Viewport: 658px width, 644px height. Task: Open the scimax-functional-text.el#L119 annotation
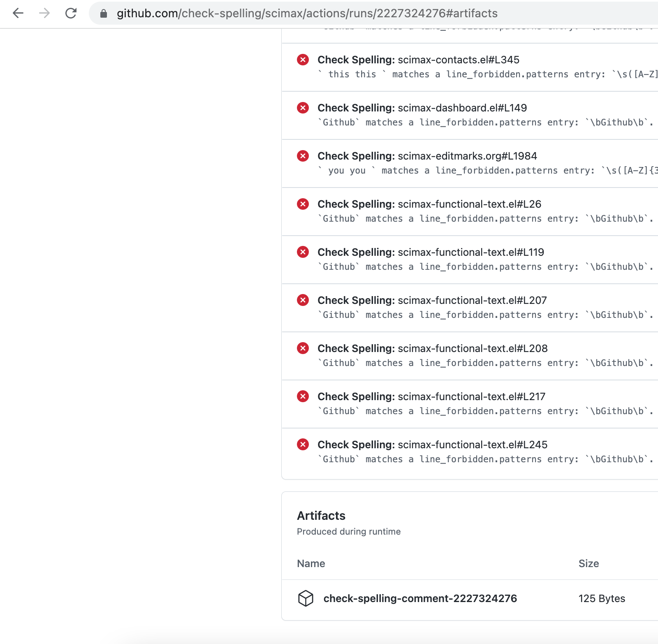[431, 252]
